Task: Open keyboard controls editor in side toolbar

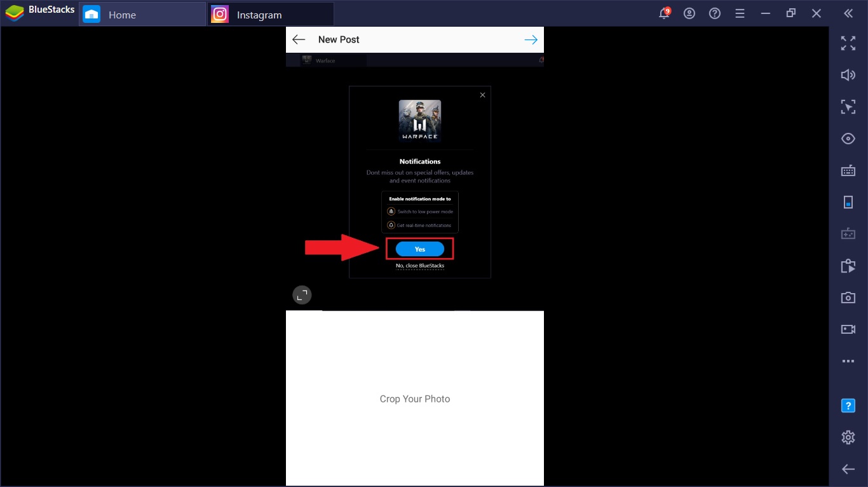Action: click(848, 170)
